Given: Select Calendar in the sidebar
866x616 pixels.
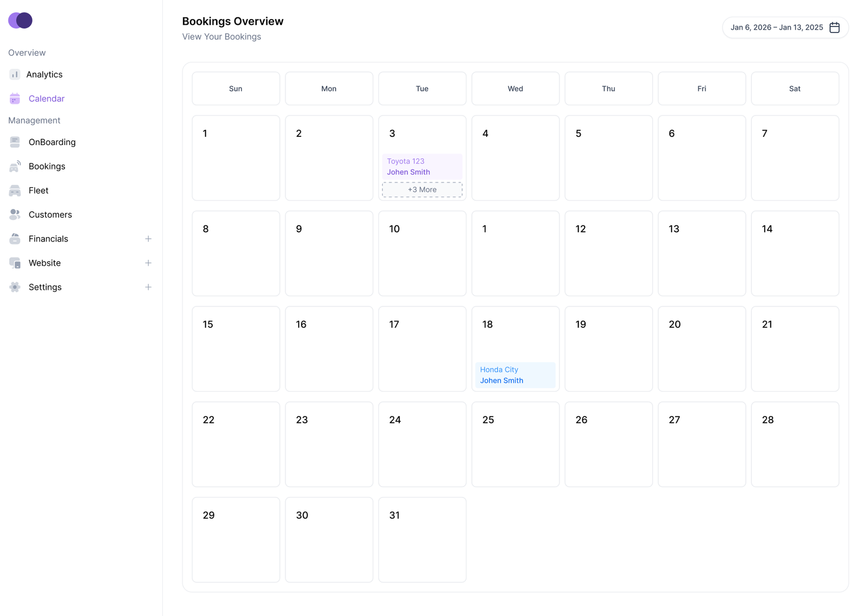Looking at the screenshot, I should pos(47,99).
